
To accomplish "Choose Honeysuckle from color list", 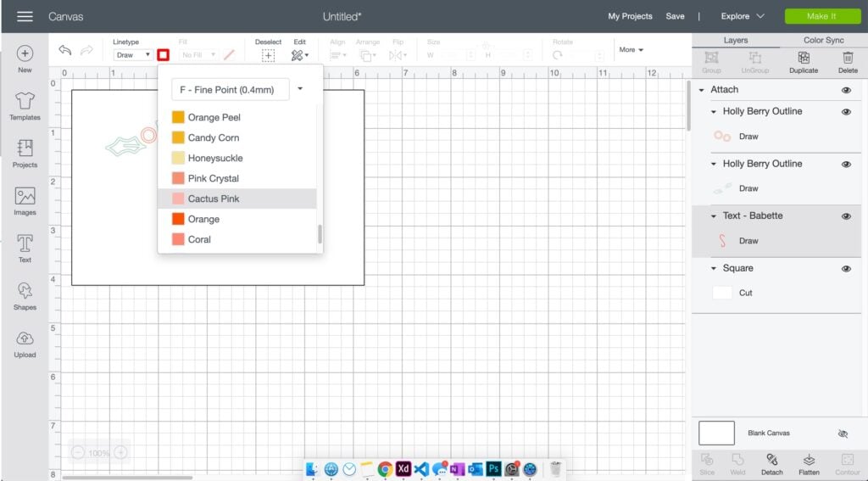I will click(x=237, y=158).
